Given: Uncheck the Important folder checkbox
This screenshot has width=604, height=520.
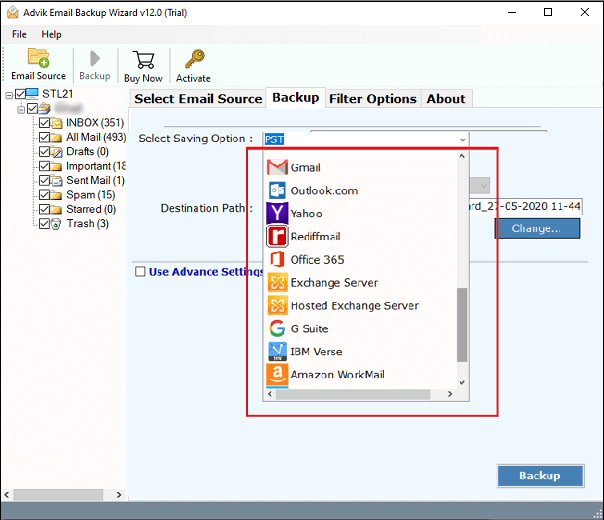Looking at the screenshot, I should click(44, 166).
